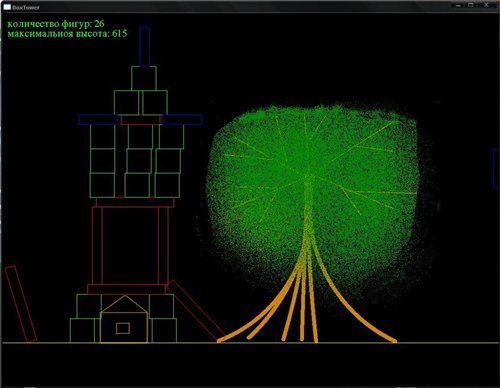The width and height of the screenshot is (500, 388).
Task: Click the short red bar between blue bars
Action: click(141, 120)
